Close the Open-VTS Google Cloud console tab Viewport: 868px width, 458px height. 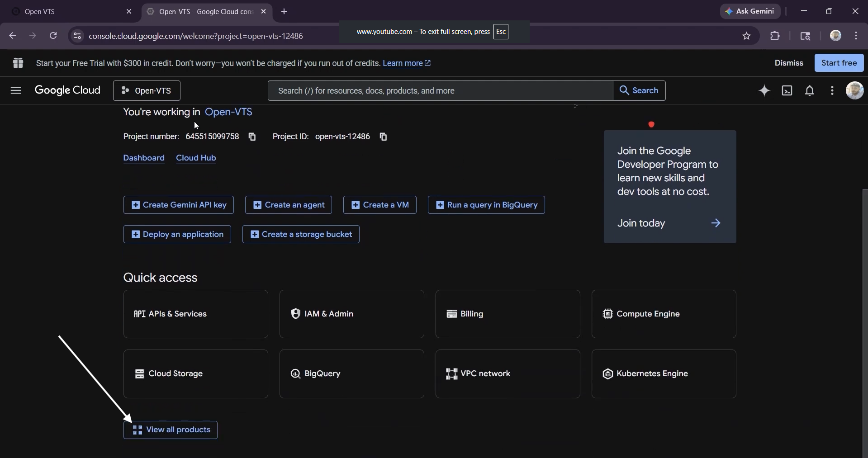(264, 12)
